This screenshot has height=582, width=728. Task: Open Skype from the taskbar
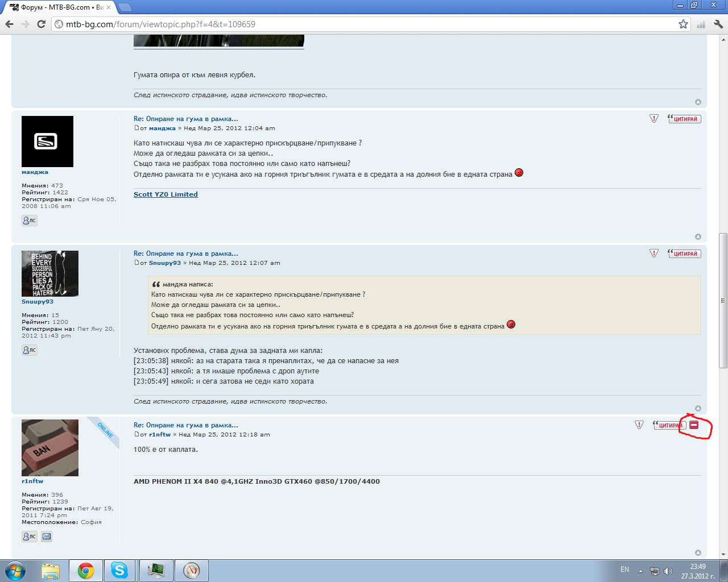119,570
